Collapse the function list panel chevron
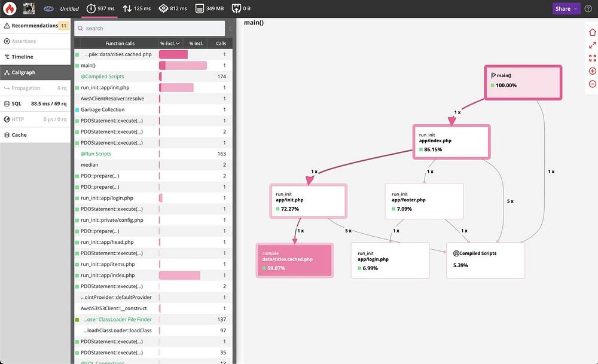Image resolution: width=598 pixels, height=364 pixels. (x=230, y=29)
